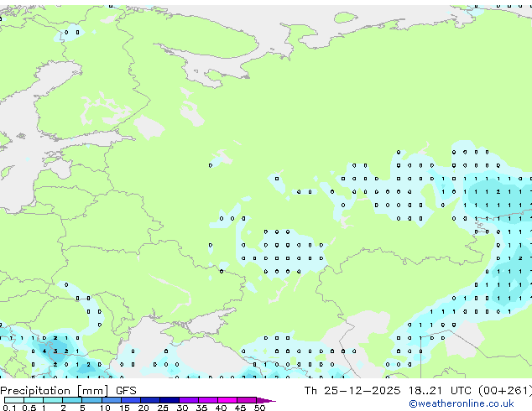Click the '15' legend scale label
The width and height of the screenshot is (532, 411).
[124, 408]
